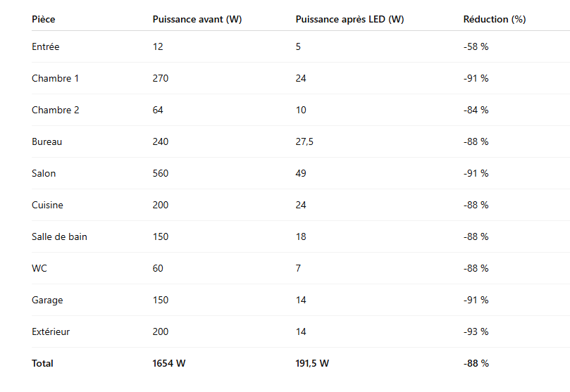Select the 191,5 W total LED value

[x=312, y=363]
